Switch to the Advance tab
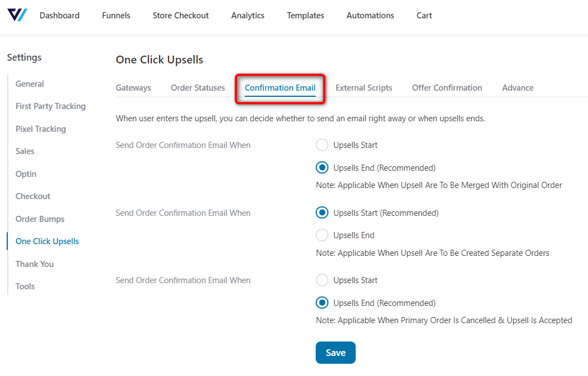 517,88
